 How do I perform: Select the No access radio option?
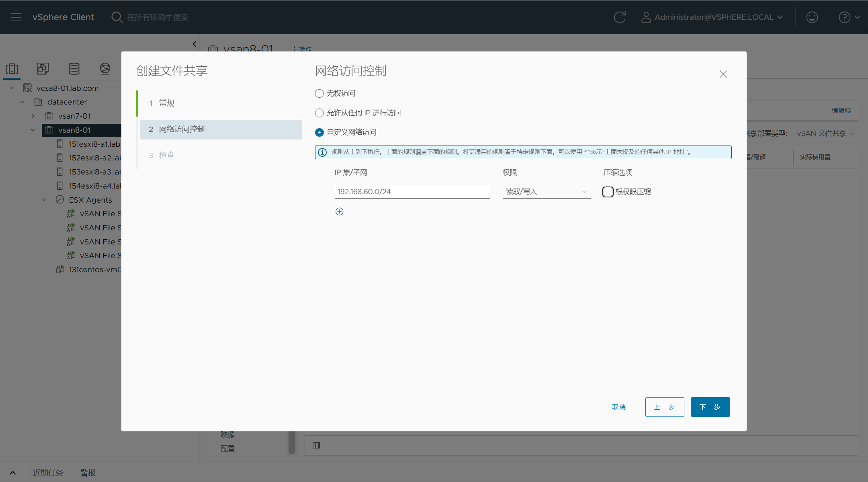(x=319, y=93)
